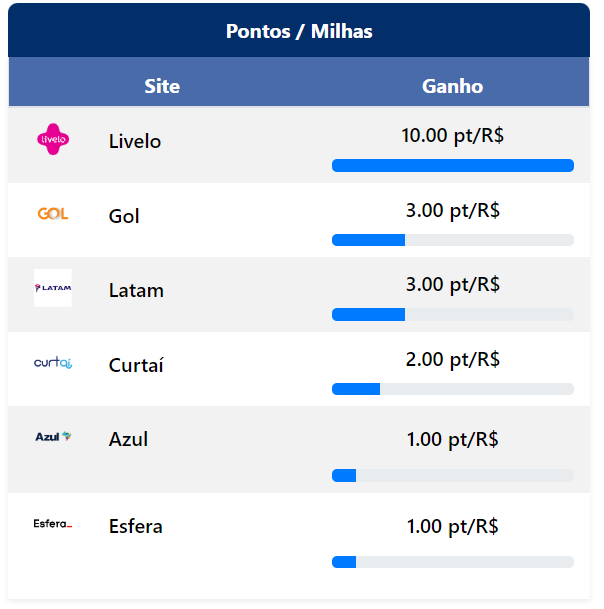
Task: Open the Esfera site name
Action: point(136,526)
